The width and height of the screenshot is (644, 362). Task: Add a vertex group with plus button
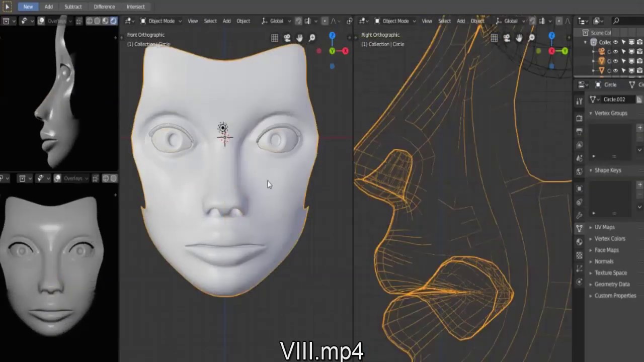tap(640, 128)
